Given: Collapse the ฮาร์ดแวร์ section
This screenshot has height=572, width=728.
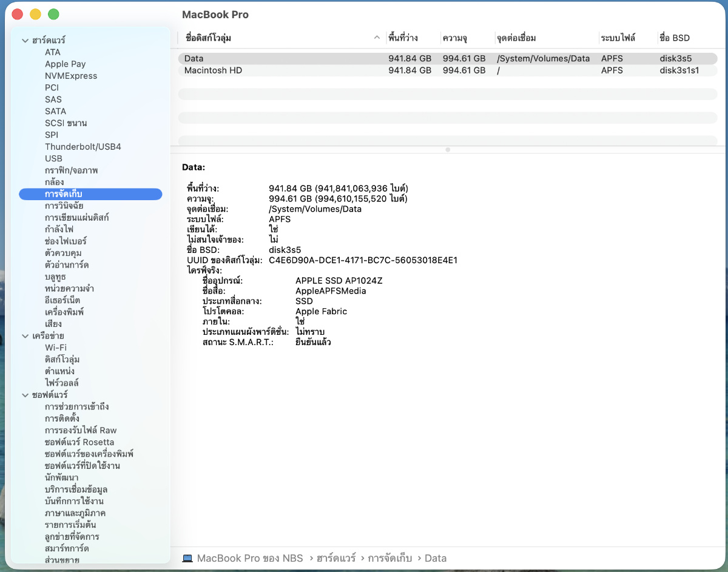Looking at the screenshot, I should tap(25, 41).
